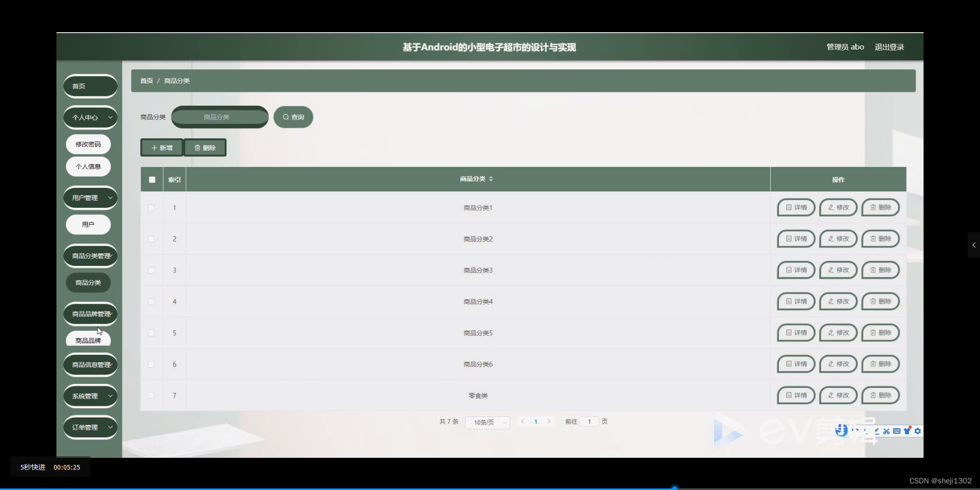Click the trash icon on the 删除 toolbar button

198,148
